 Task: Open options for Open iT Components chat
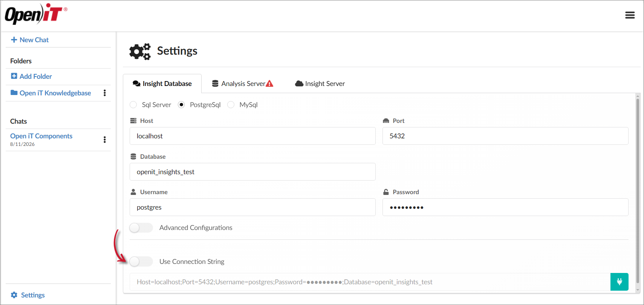click(x=105, y=139)
